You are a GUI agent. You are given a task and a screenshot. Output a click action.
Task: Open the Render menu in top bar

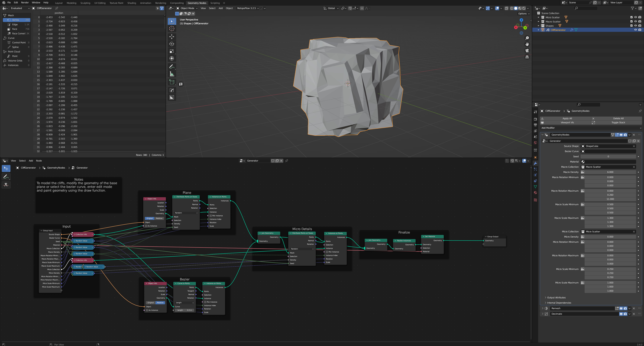pyautogui.click(x=25, y=3)
